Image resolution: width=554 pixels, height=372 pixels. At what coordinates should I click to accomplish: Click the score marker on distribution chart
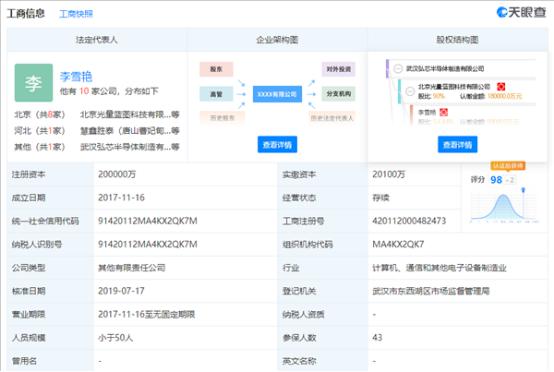pos(523,190)
